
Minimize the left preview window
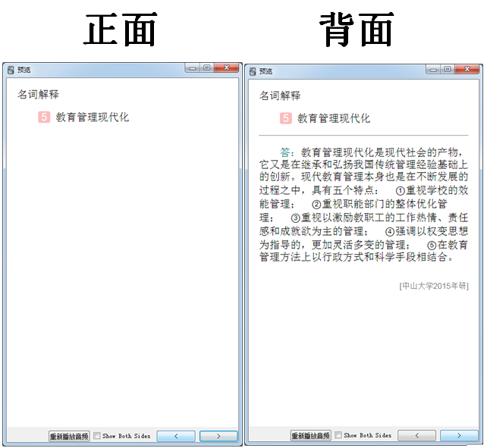(x=193, y=68)
